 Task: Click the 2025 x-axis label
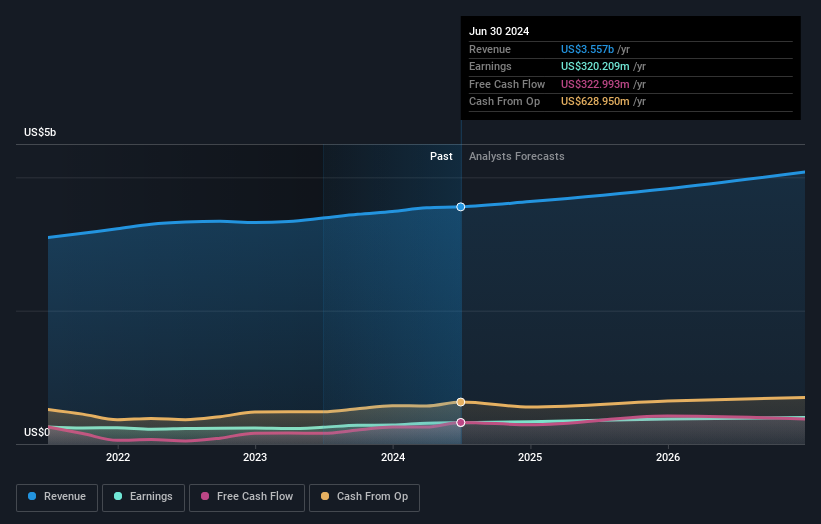[x=530, y=457]
